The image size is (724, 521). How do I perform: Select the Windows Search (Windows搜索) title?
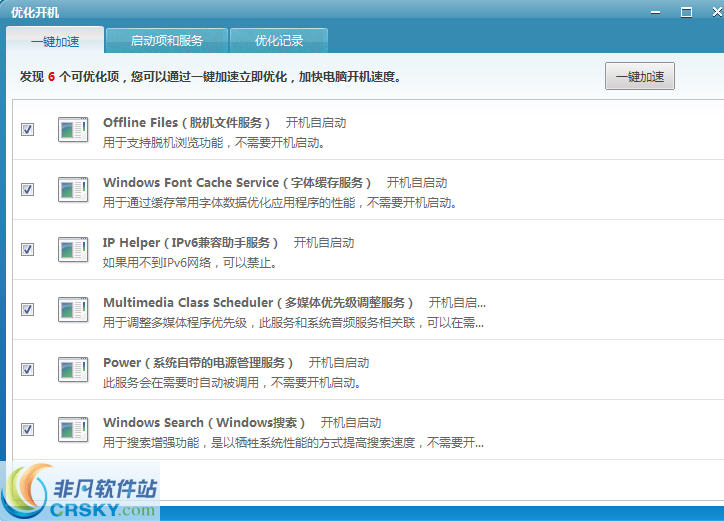point(204,423)
